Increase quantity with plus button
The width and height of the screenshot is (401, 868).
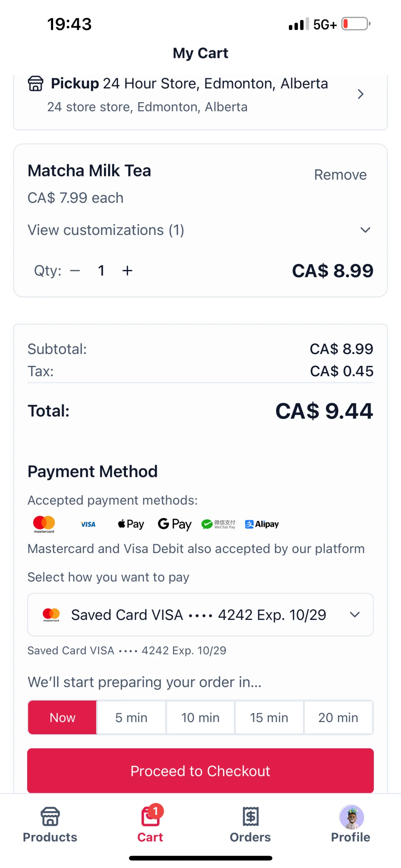pos(127,271)
